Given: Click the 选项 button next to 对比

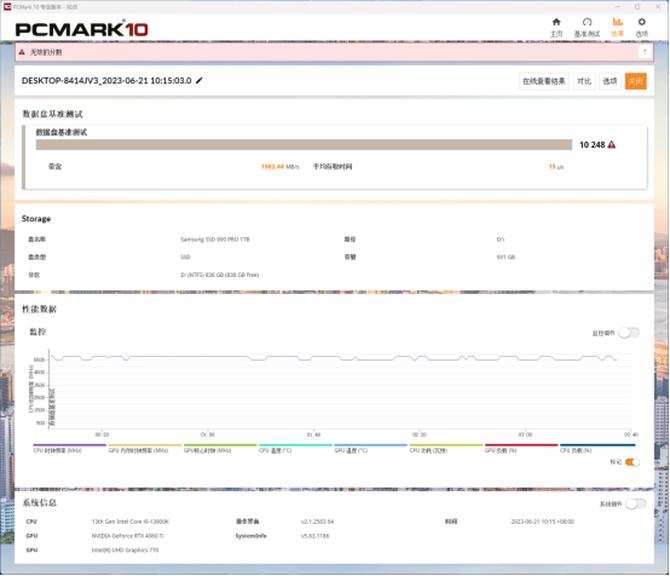Looking at the screenshot, I should click(610, 81).
